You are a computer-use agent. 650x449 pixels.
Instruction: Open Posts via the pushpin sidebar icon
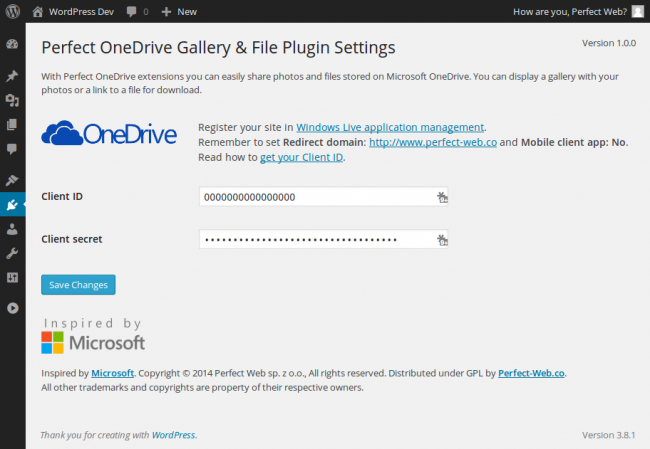coord(12,76)
